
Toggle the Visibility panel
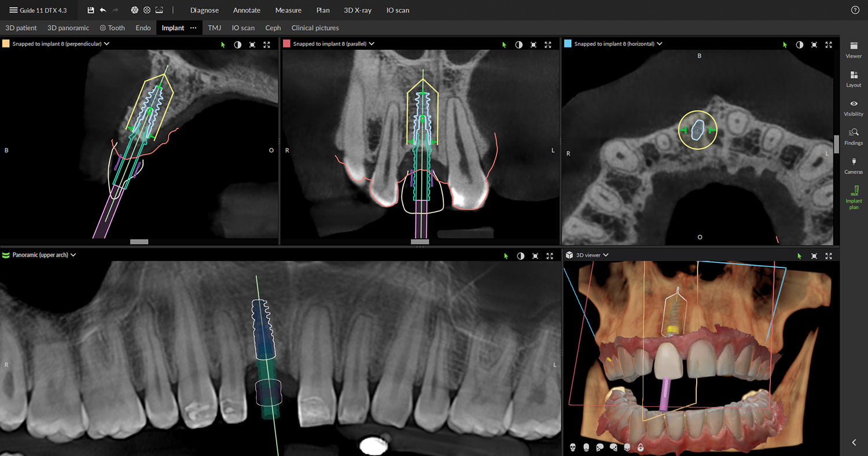coord(853,108)
